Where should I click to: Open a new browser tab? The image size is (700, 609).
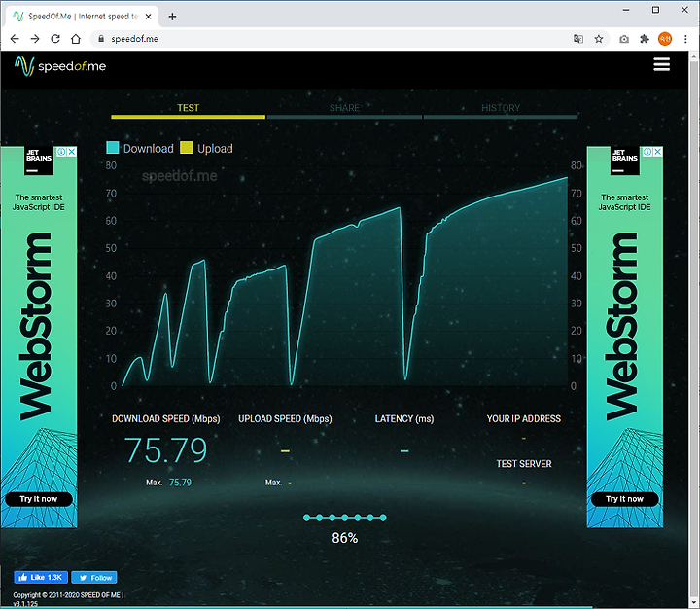[x=172, y=17]
